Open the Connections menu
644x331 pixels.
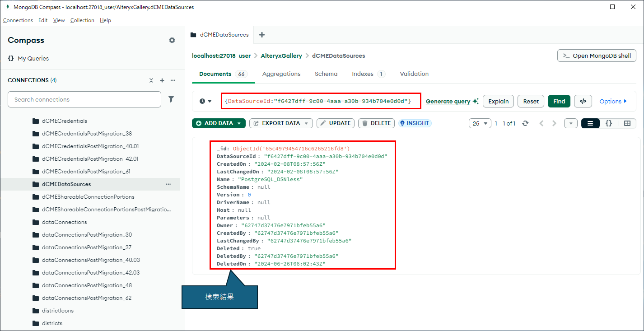coord(18,20)
